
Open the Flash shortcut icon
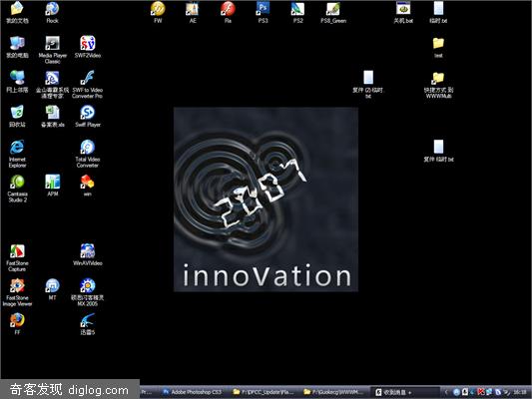(228, 12)
